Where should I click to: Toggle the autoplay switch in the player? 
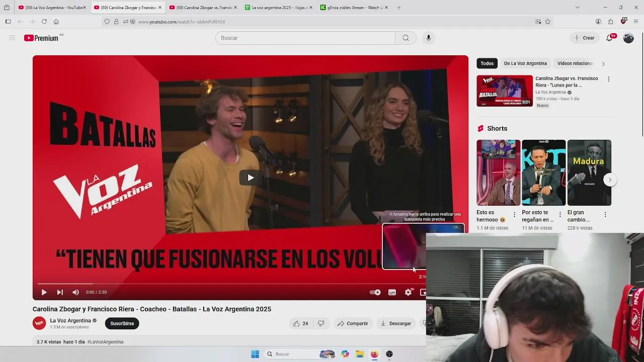(x=375, y=292)
